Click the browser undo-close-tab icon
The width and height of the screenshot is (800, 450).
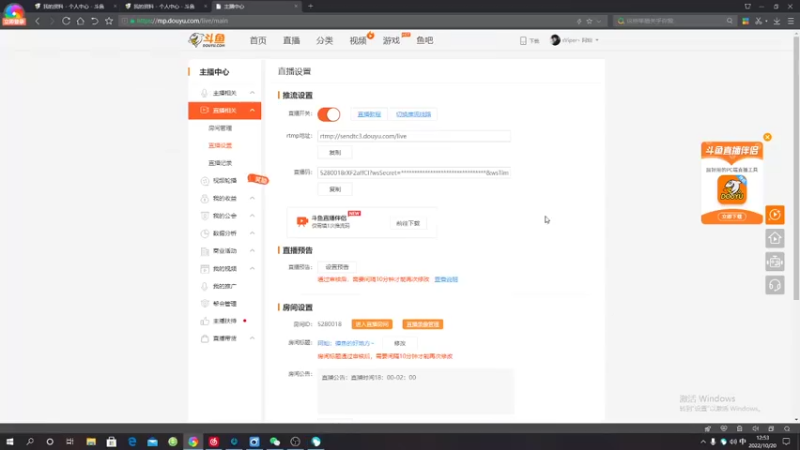point(94,21)
